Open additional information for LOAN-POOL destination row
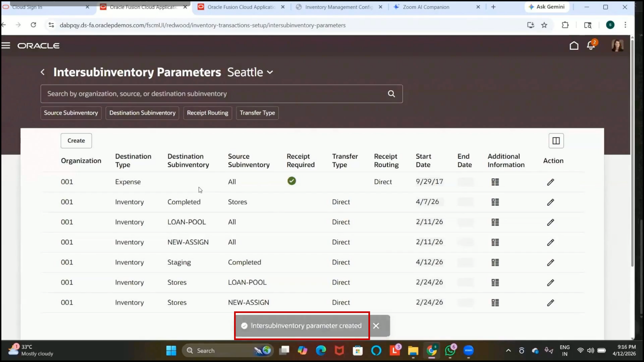Screen dimensions: 644x362 click(x=495, y=222)
